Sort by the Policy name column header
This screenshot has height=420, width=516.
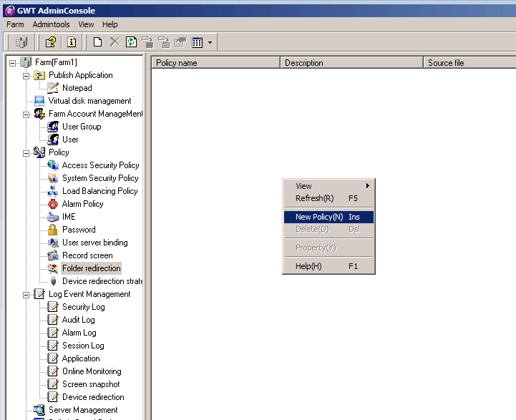coord(215,63)
